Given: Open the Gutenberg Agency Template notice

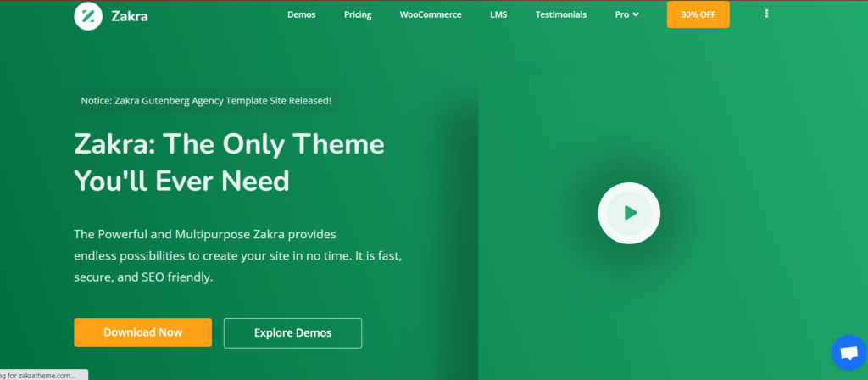Looking at the screenshot, I should tap(206, 101).
